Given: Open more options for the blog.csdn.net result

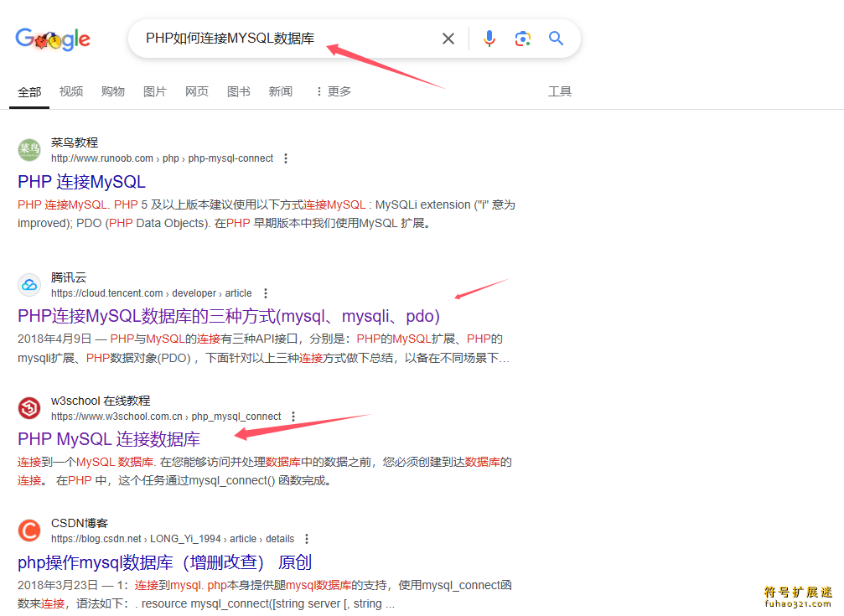Looking at the screenshot, I should pos(307,539).
